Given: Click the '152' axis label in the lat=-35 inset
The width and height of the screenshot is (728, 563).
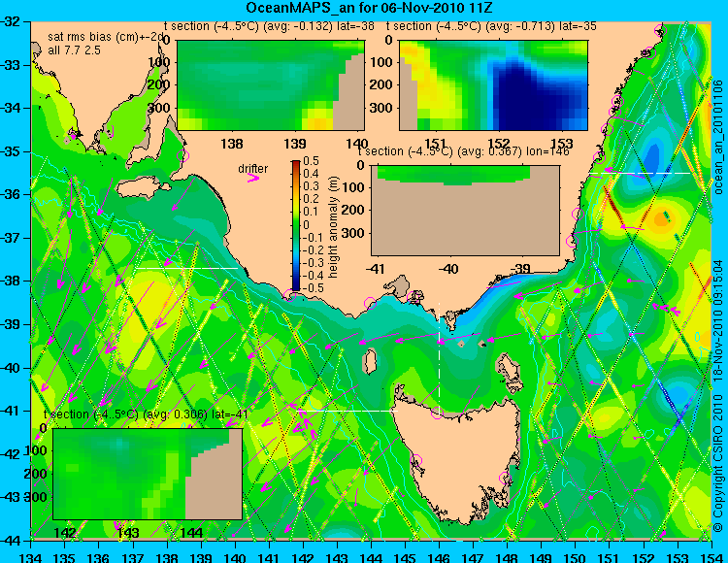Looking at the screenshot, I should pyautogui.click(x=499, y=144).
